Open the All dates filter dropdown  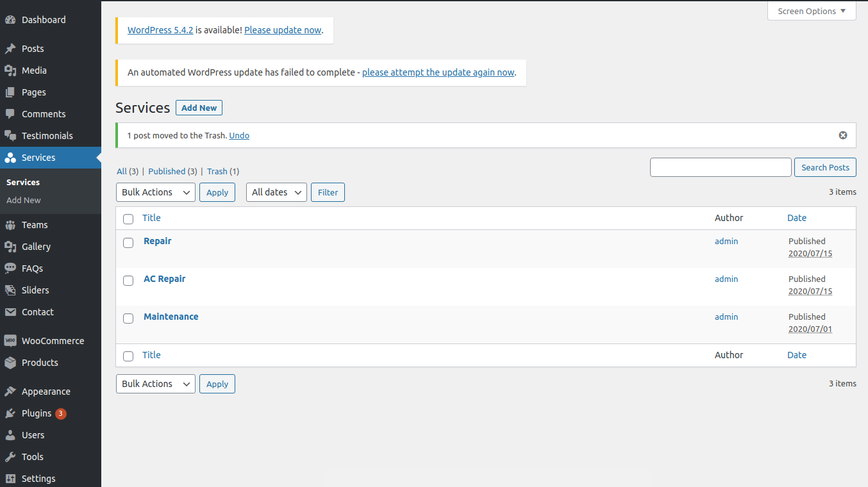[x=276, y=192]
